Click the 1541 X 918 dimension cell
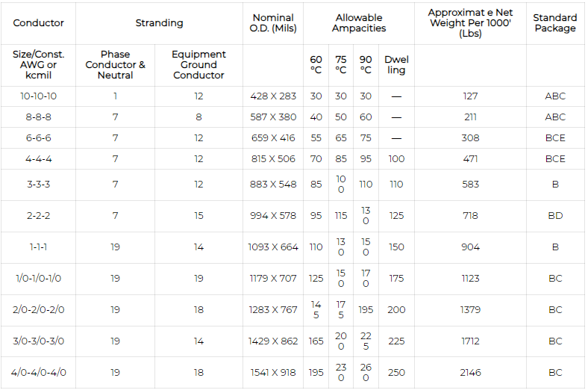The height and width of the screenshot is (390, 588). tap(273, 373)
